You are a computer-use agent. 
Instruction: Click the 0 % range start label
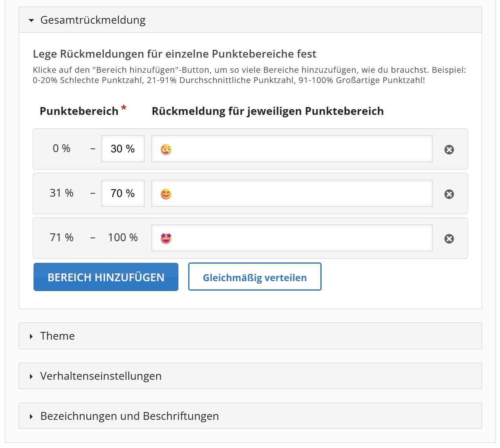point(61,148)
